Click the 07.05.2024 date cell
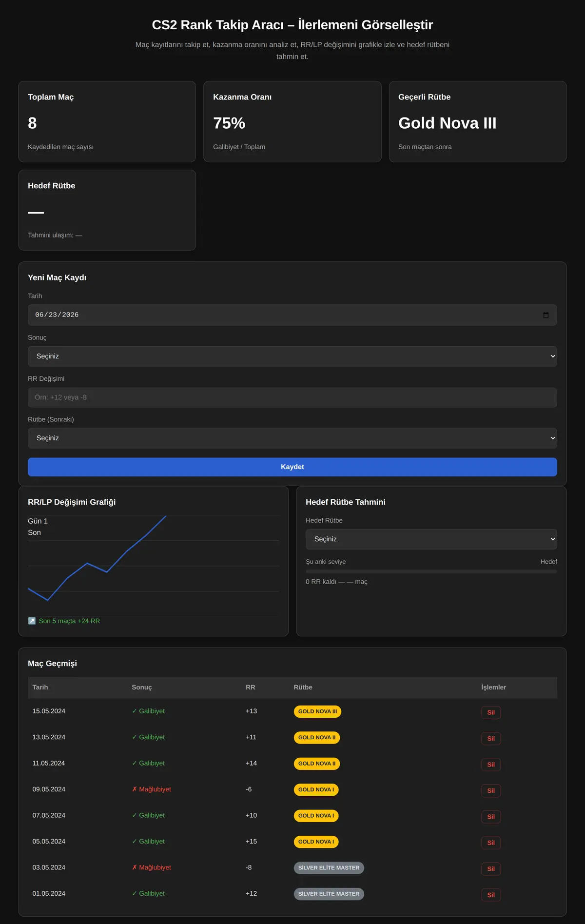 [49, 815]
